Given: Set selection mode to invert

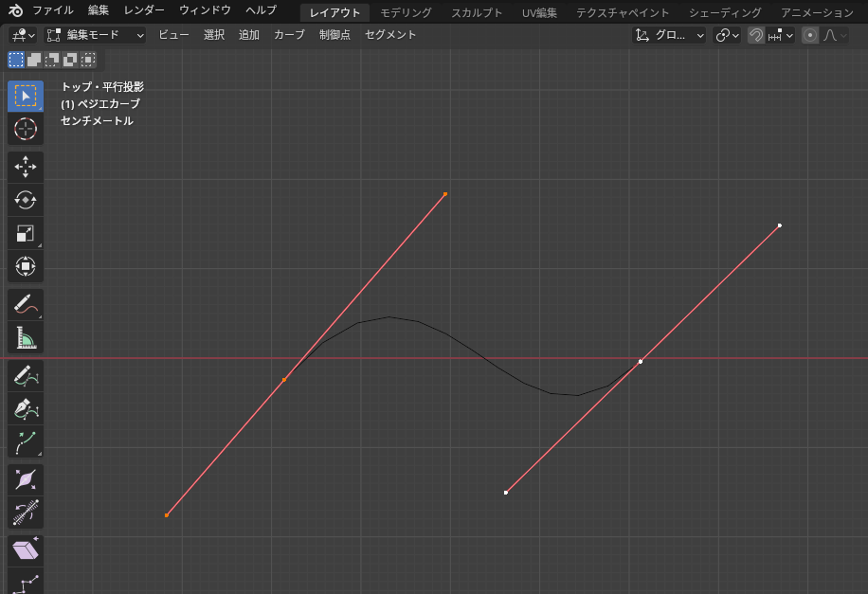Looking at the screenshot, I should [x=70, y=60].
